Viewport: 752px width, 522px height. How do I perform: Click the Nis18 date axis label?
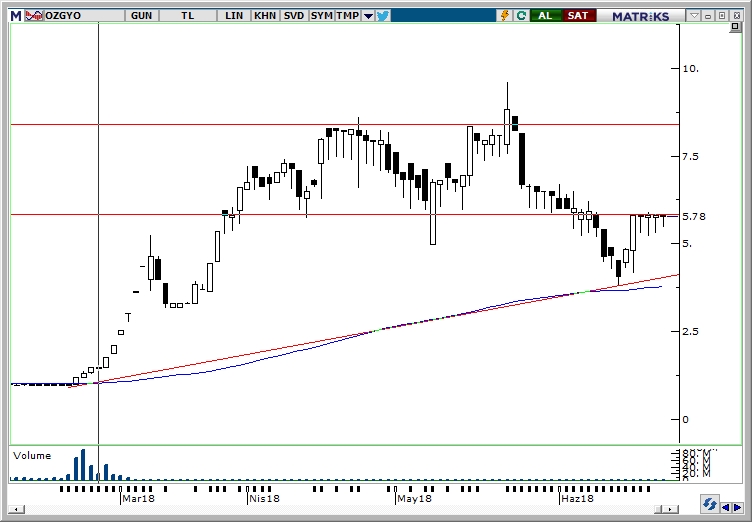click(264, 498)
